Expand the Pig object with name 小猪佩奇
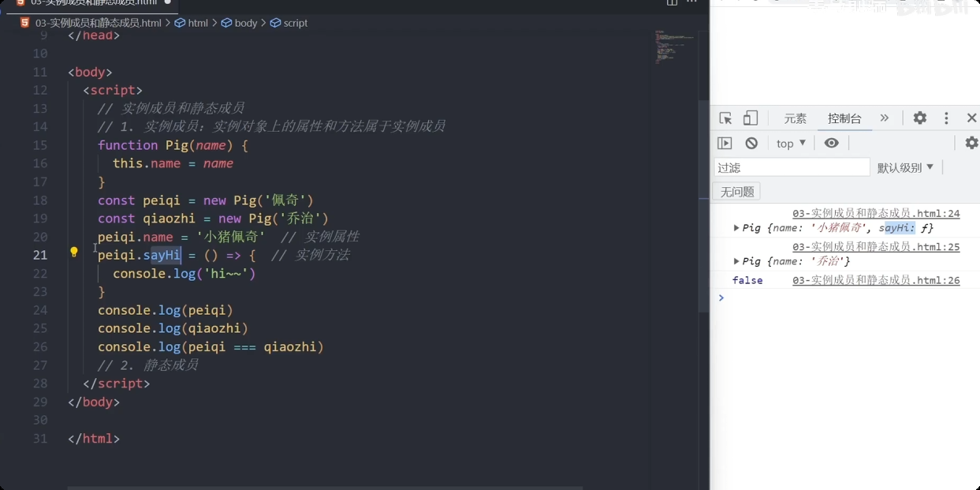 [736, 228]
